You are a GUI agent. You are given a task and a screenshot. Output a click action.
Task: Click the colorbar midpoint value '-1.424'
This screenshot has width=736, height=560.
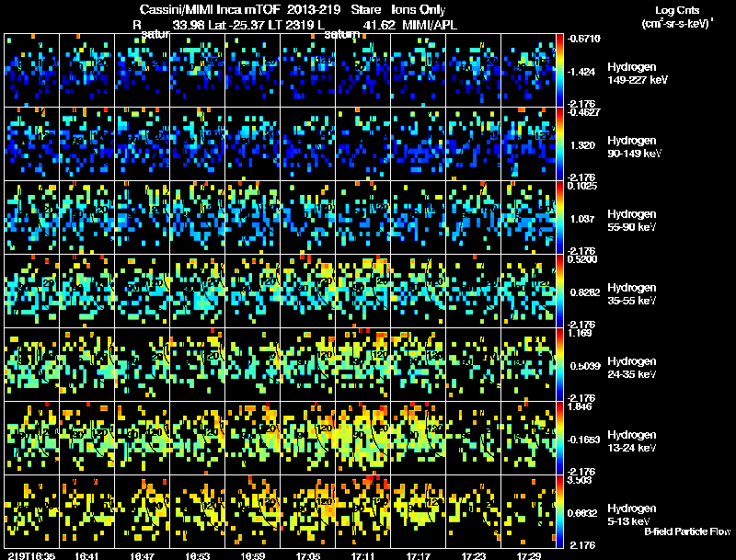pos(581,72)
